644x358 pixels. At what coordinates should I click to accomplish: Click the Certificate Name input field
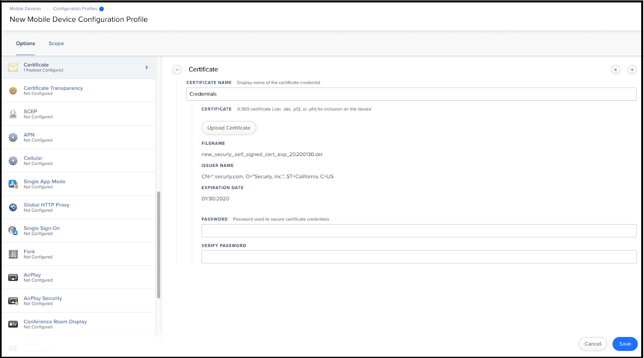[411, 94]
